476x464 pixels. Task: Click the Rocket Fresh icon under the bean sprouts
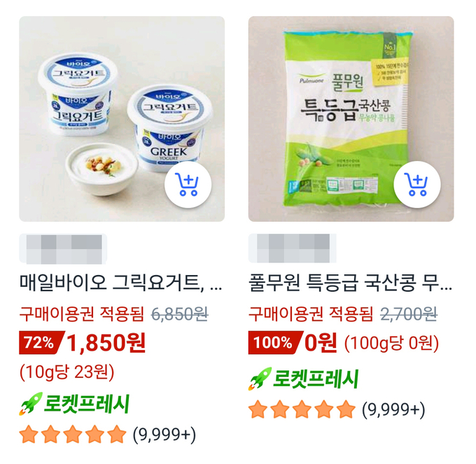(x=260, y=379)
